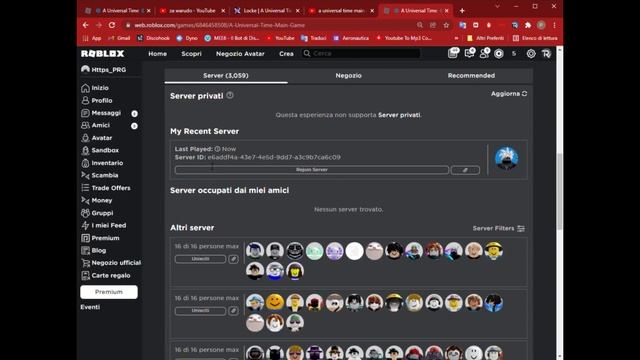Expand hidden bookmarks chevron
The height and width of the screenshot is (360, 640).
[456, 38]
